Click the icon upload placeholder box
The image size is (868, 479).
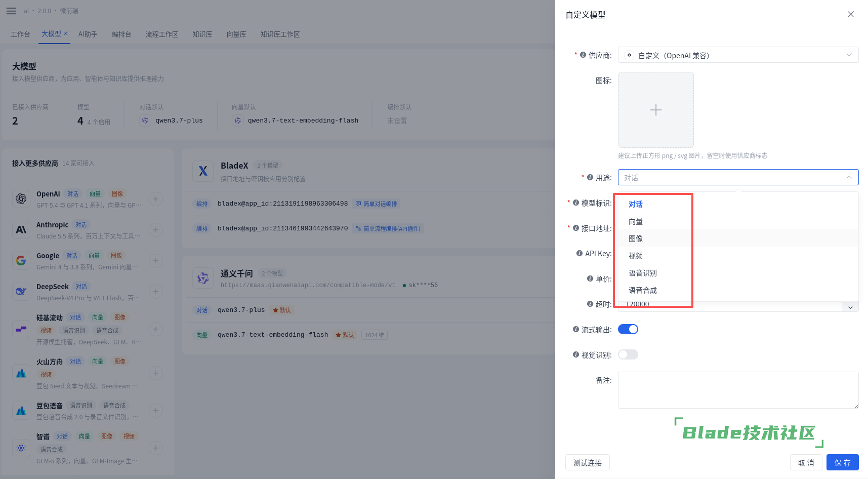[x=656, y=110]
